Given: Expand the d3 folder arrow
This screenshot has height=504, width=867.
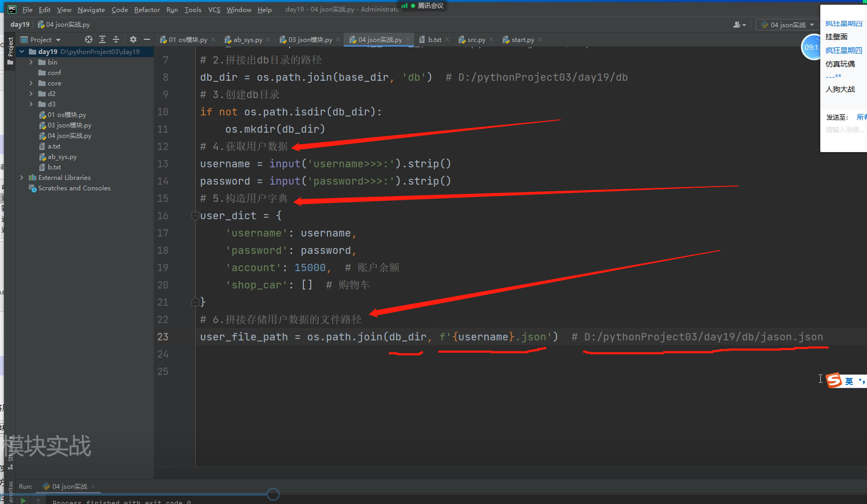Looking at the screenshot, I should pos(31,104).
